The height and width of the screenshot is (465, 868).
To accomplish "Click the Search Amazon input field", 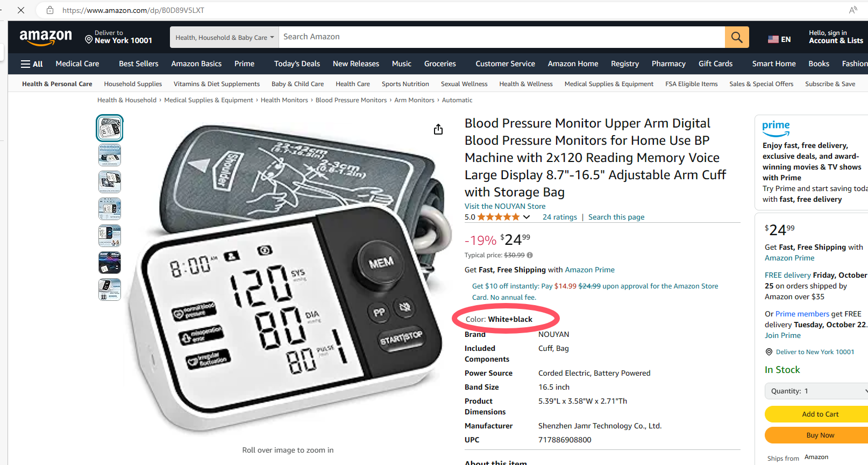I will click(502, 37).
